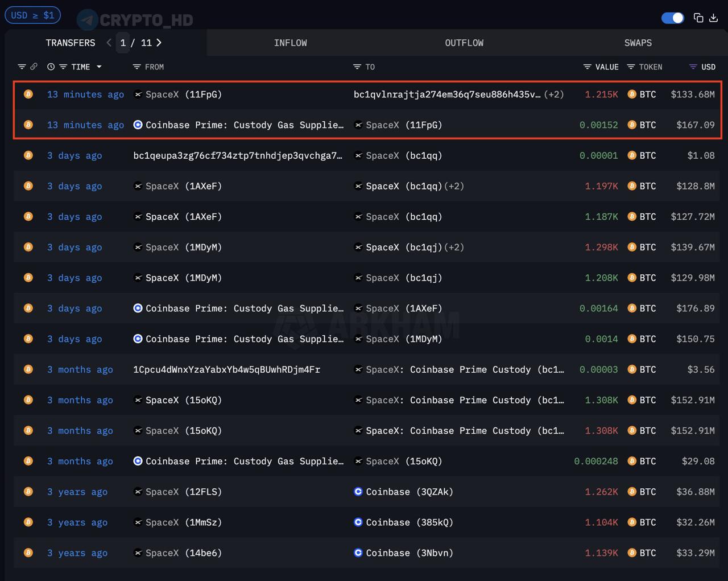Click the copy icon at top right
The width and height of the screenshot is (728, 581).
[698, 18]
